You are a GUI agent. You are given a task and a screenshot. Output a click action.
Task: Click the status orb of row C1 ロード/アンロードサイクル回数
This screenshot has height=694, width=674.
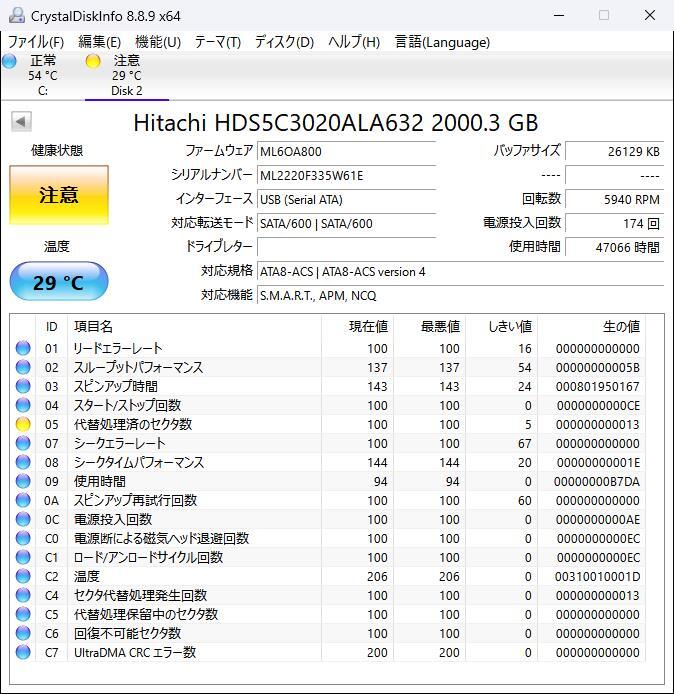23,557
